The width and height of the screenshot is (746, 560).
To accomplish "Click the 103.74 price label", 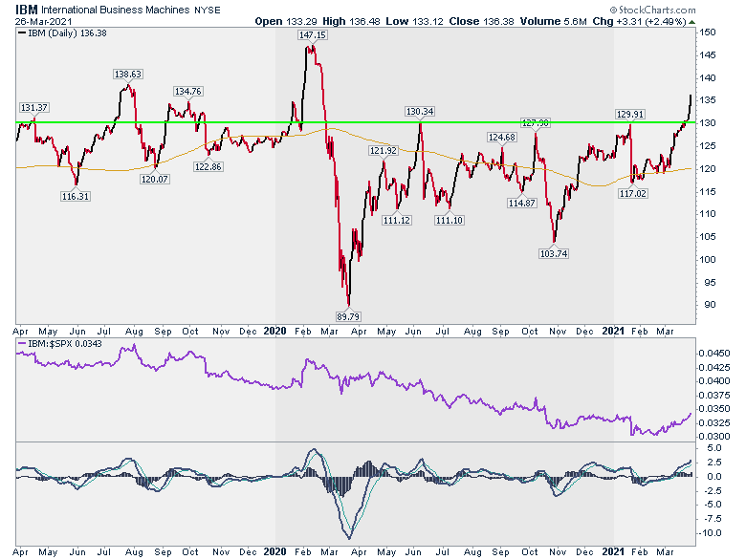I will [554, 254].
